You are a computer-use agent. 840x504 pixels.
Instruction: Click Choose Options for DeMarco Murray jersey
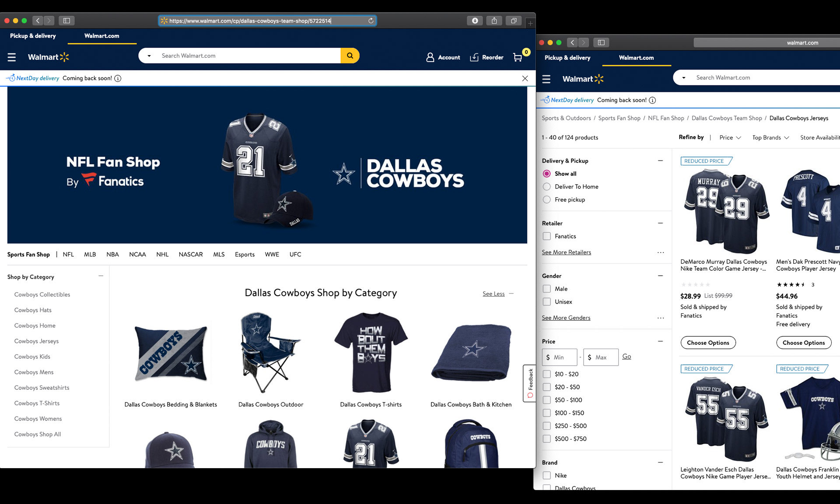click(708, 343)
